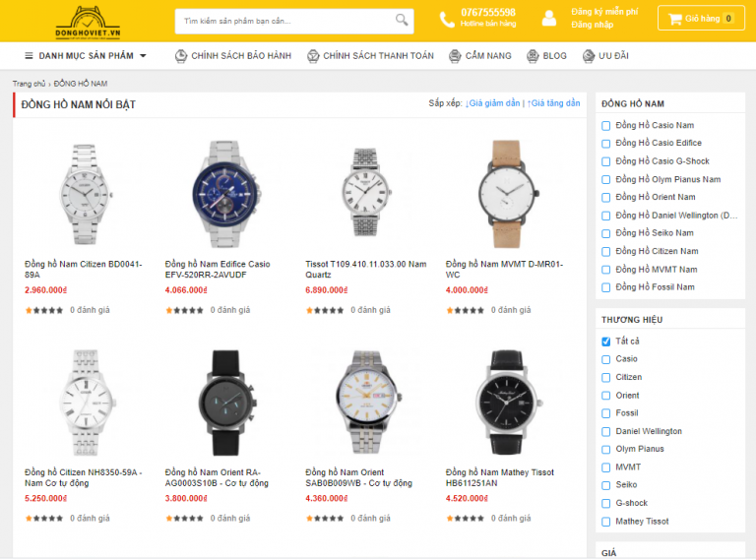Check the Casio brand checkbox
Screen dimensions: 756x560
(x=606, y=359)
